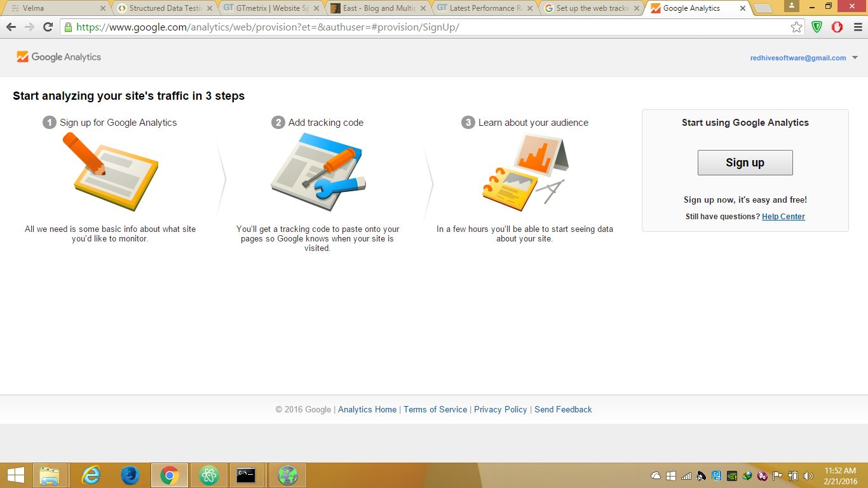Open Terms of Service link
Screen dimensions: 868x488
pyautogui.click(x=435, y=410)
